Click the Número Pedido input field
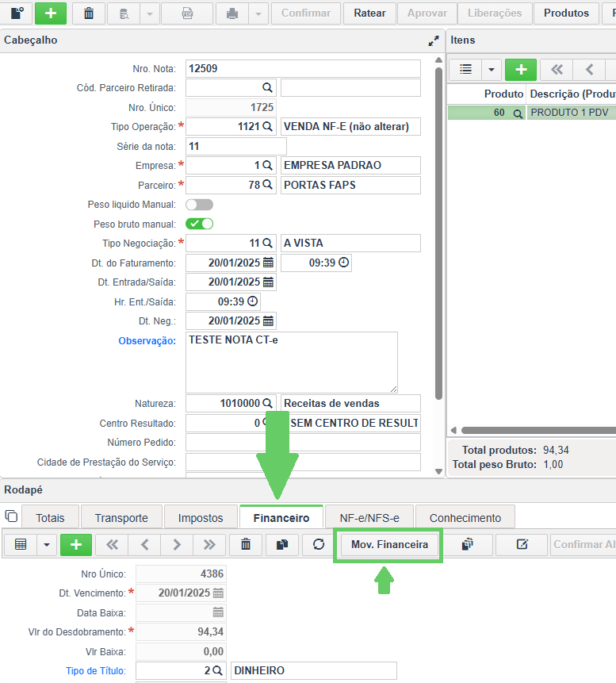The width and height of the screenshot is (616, 683). tap(303, 443)
